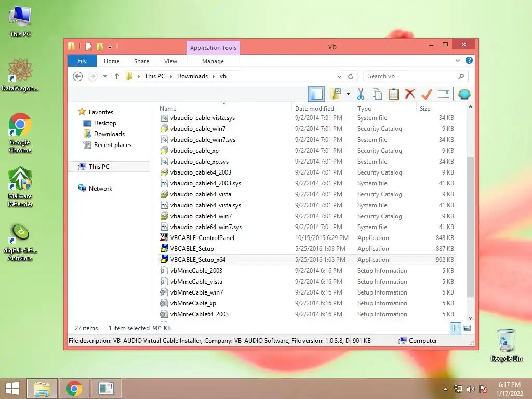Expand the address bar history dropdown
This screenshot has width=532, height=399.
point(339,76)
